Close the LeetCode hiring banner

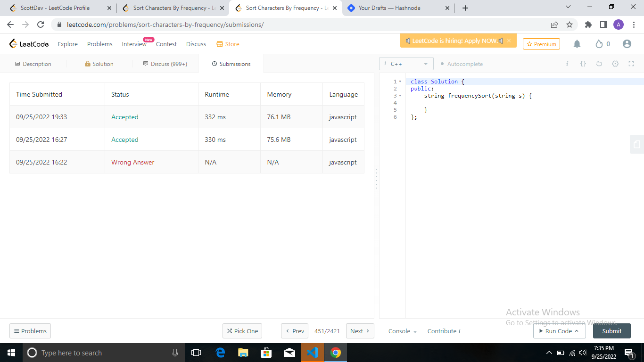click(509, 41)
